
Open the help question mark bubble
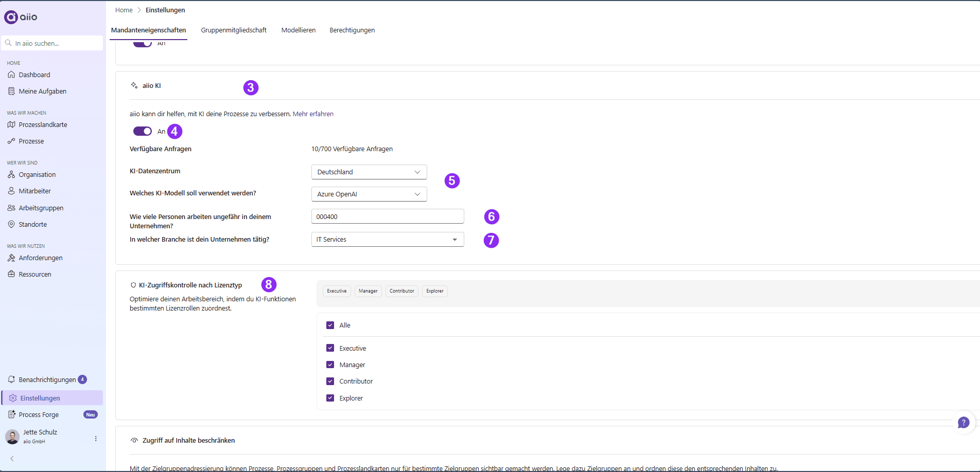coord(964,423)
